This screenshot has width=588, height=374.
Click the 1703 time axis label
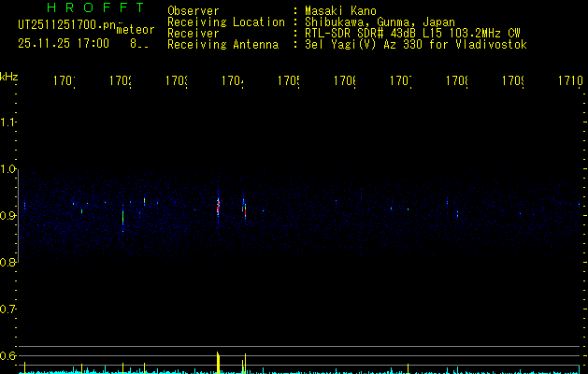177,80
